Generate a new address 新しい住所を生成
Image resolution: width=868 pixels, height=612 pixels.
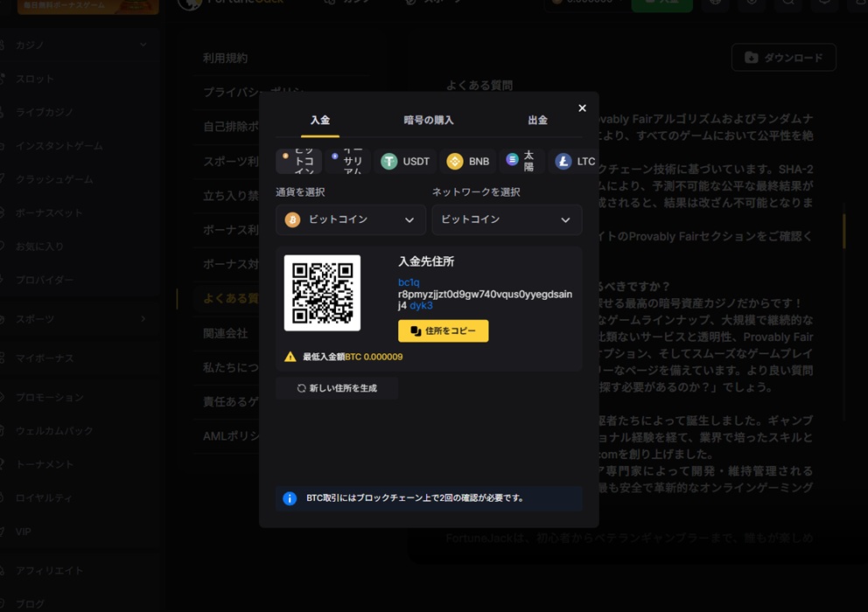[337, 388]
